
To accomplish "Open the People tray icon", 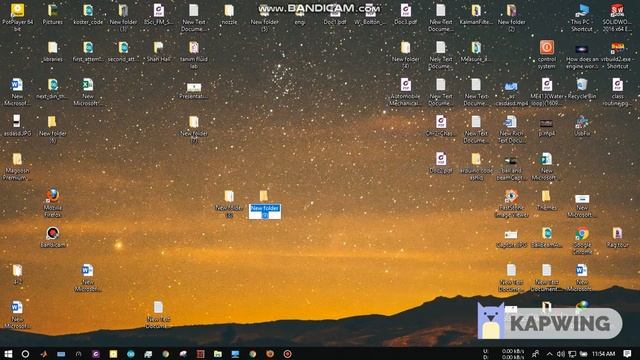I will pos(536,353).
